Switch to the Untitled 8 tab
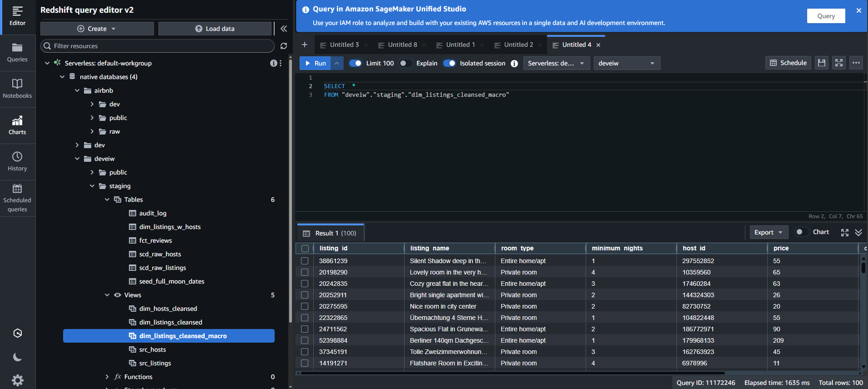868x389 pixels. tap(402, 45)
